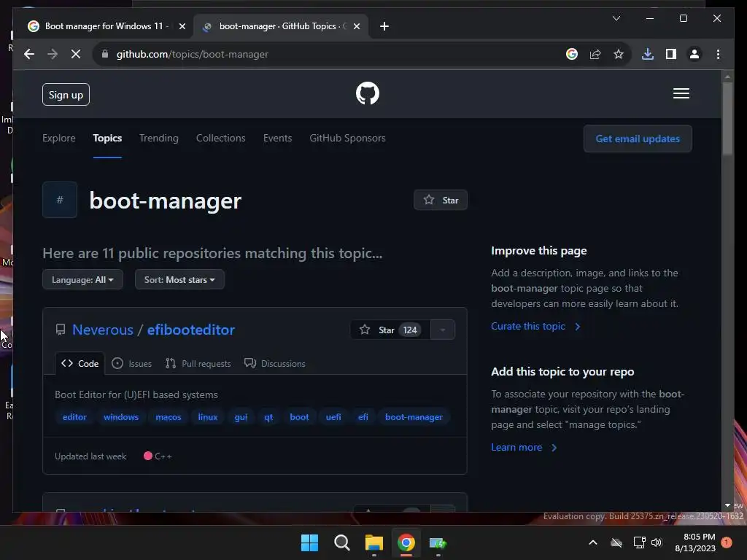Image resolution: width=747 pixels, height=560 pixels.
Task: Click the Learn more link
Action: [x=524, y=447]
